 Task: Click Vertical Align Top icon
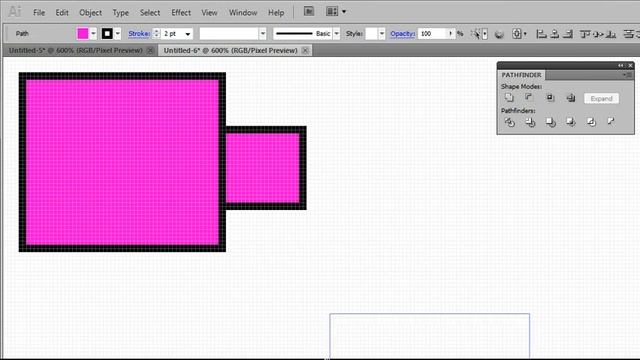click(585, 34)
